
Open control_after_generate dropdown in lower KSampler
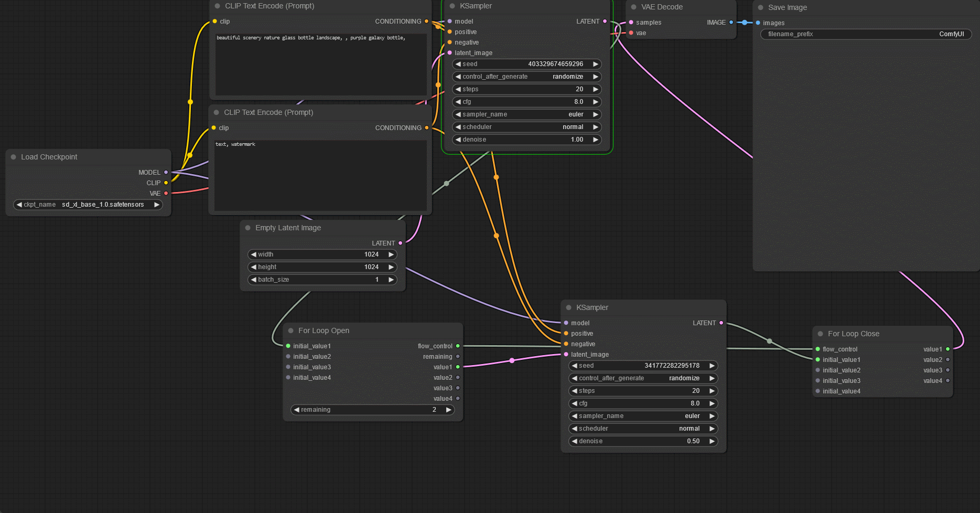click(x=643, y=378)
